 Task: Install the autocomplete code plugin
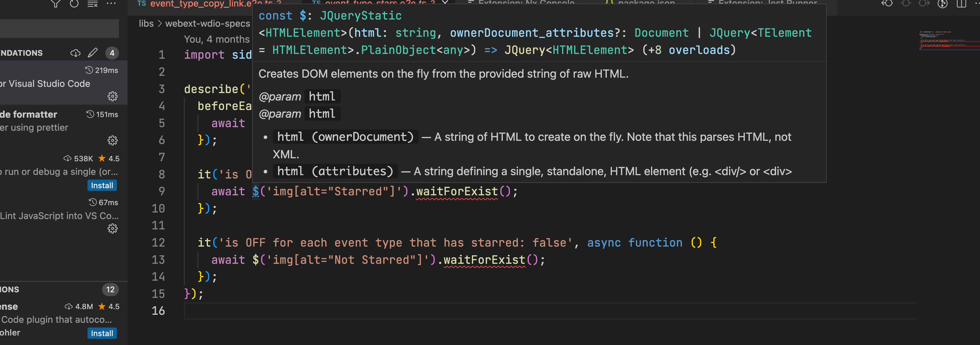(x=101, y=333)
